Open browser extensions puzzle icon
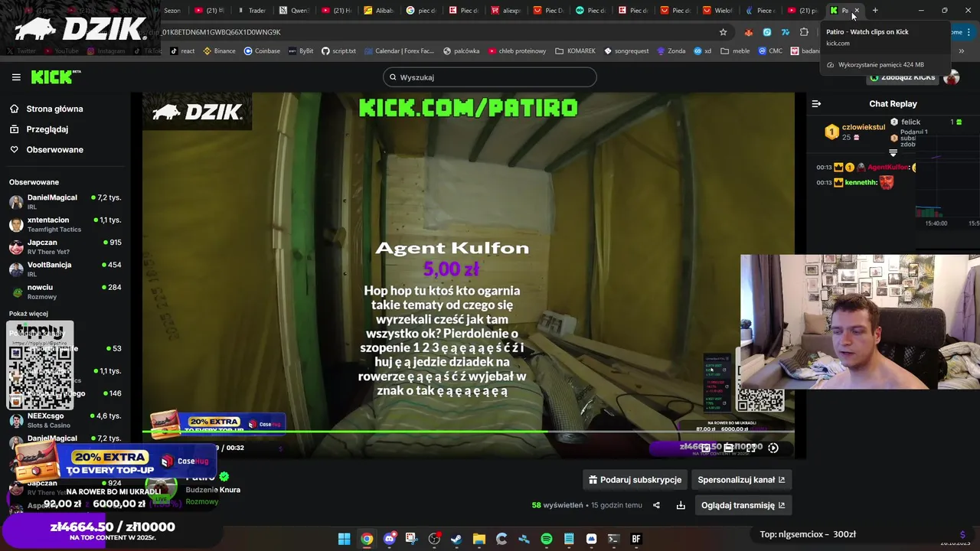Viewport: 980px width, 551px height. pyautogui.click(x=804, y=32)
